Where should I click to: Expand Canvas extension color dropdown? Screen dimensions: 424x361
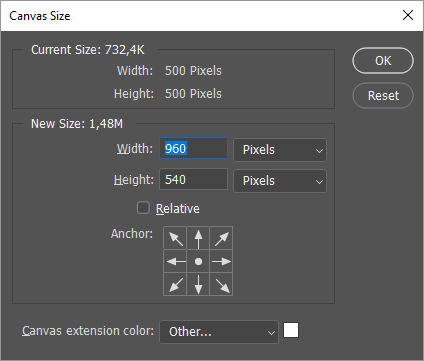219,332
